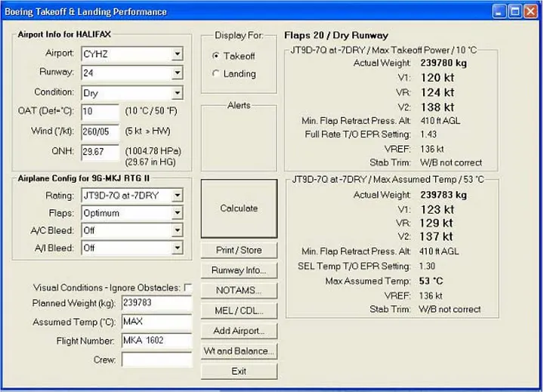Viewport: 544px width, 392px height.
Task: Open the A/I Bleed dropdown
Action: point(178,248)
